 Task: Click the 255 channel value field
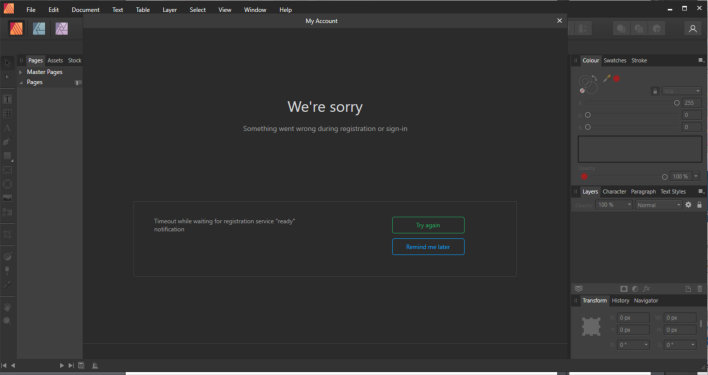691,103
